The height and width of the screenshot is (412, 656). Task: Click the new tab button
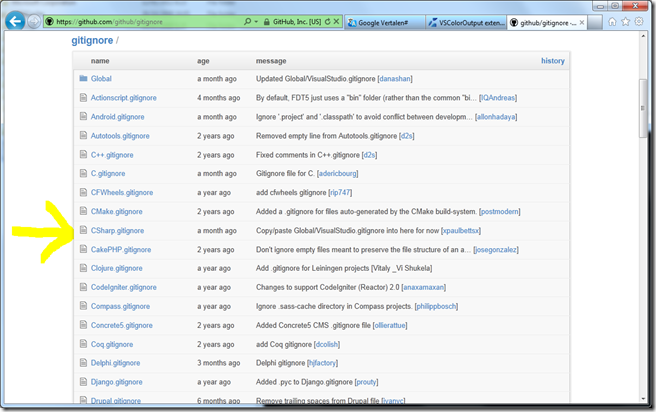pos(595,23)
